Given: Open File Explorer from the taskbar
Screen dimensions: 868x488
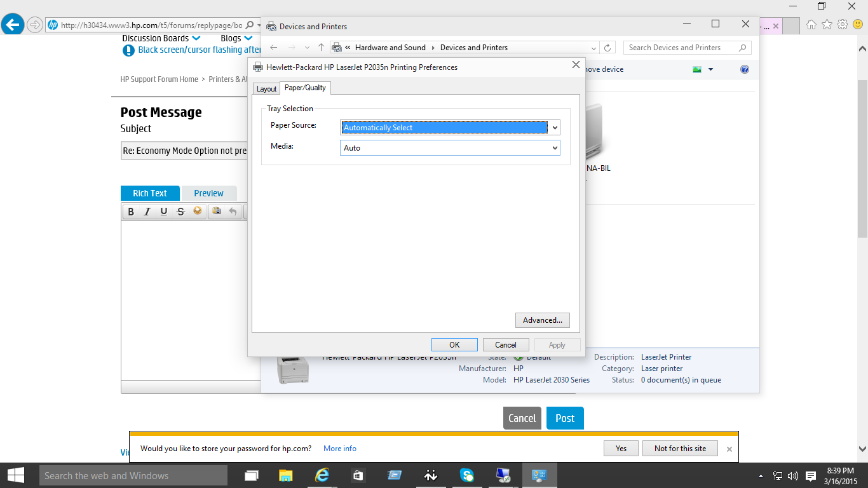Looking at the screenshot, I should [x=286, y=475].
